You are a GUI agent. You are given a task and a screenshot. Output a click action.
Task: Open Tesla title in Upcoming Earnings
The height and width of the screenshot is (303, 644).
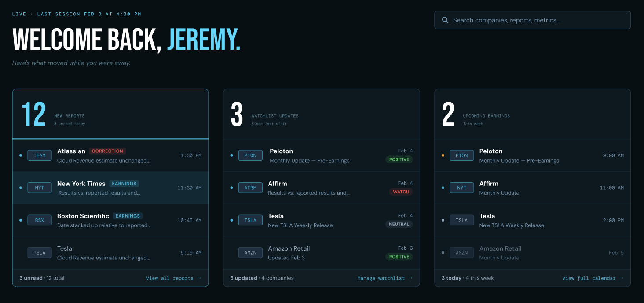(x=487, y=216)
